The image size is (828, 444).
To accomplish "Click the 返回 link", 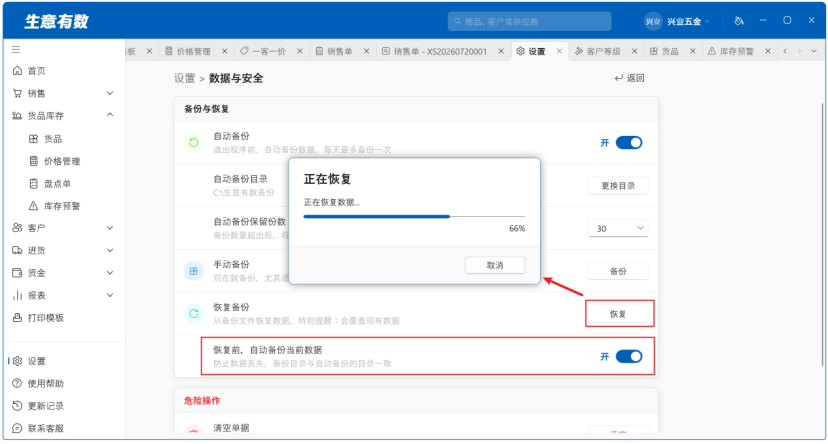I will coord(629,78).
